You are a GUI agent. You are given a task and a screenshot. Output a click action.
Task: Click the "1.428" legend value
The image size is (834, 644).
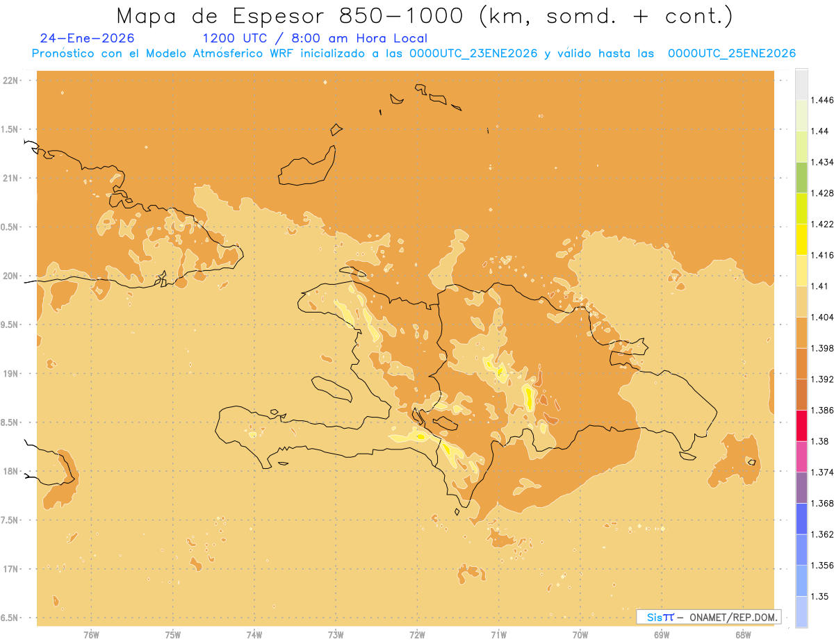point(822,193)
